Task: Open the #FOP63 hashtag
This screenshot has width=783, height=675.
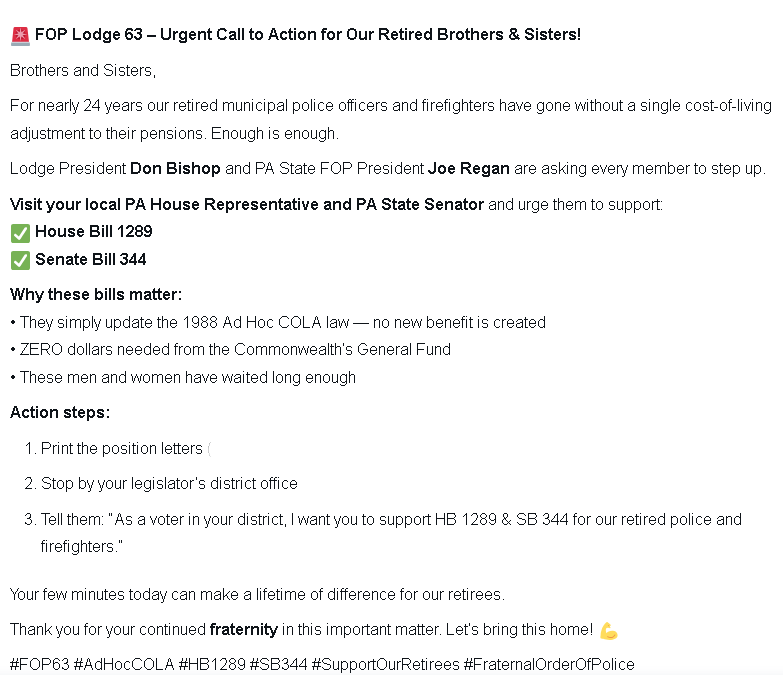Action: point(39,665)
